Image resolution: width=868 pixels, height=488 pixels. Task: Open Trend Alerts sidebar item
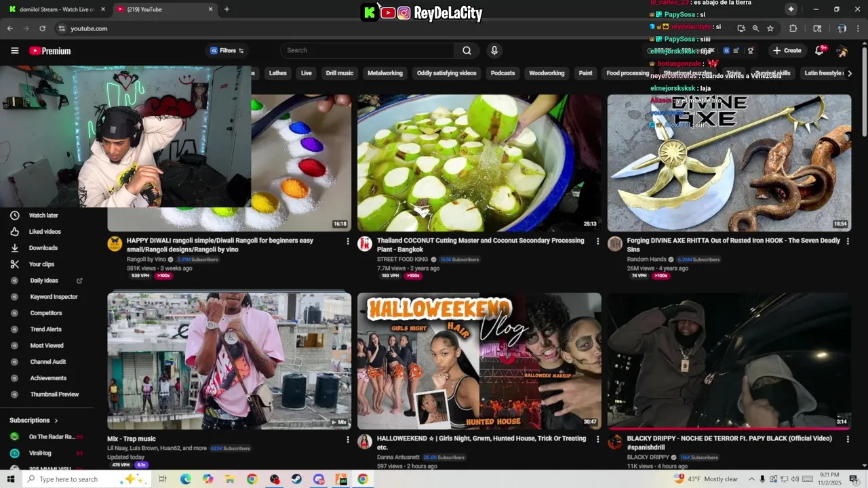45,329
